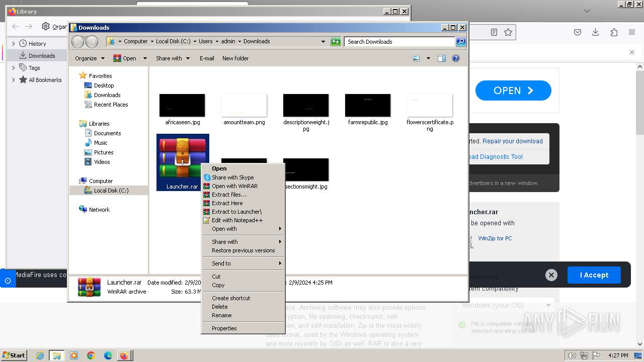This screenshot has width=644, height=362.
Task: Expand the Open with submenu
Action: [x=243, y=229]
